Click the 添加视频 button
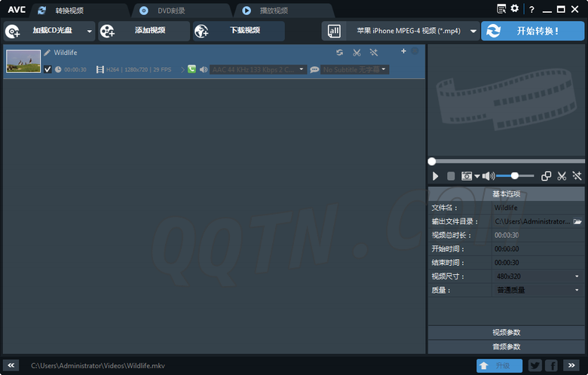The height and width of the screenshot is (375, 588). pos(143,31)
